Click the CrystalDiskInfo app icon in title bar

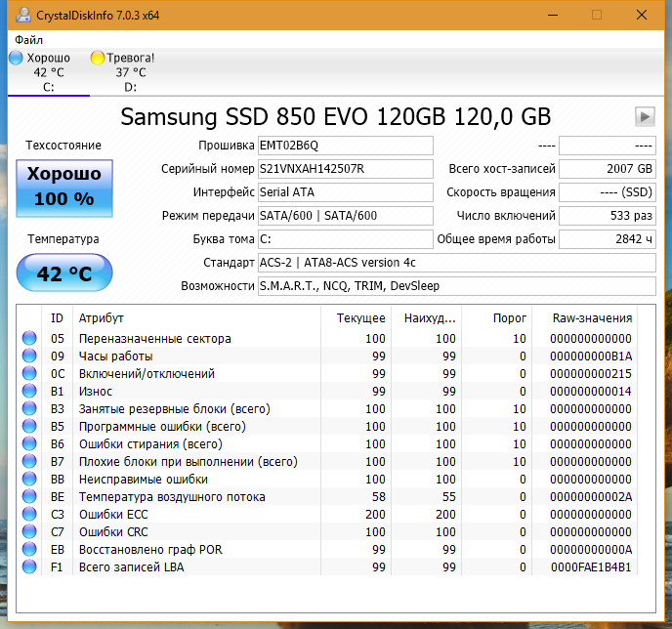(19, 15)
